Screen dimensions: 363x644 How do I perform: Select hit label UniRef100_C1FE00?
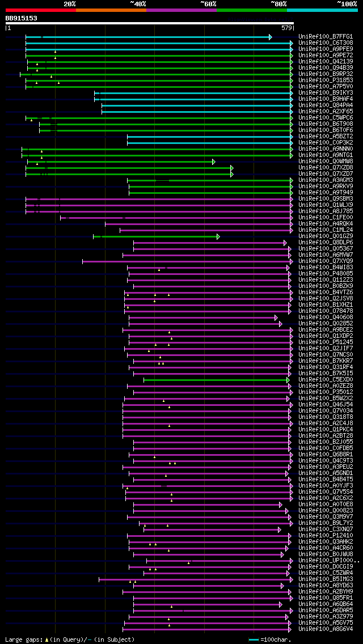(326, 217)
